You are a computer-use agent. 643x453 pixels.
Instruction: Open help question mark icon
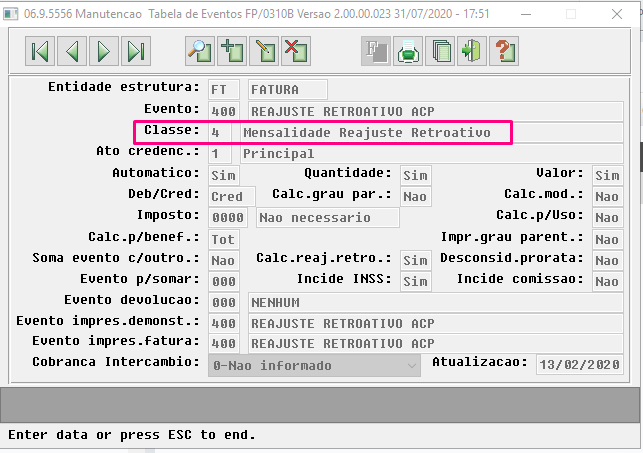click(x=504, y=51)
